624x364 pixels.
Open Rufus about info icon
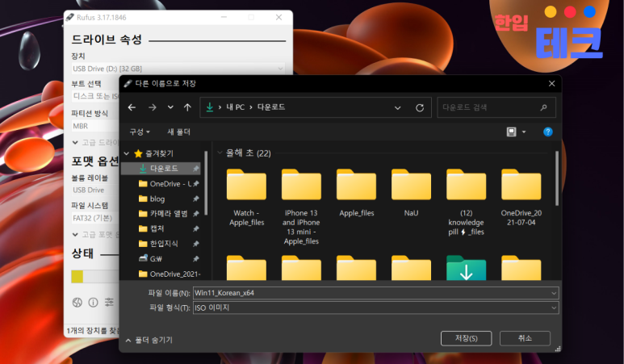(93, 303)
